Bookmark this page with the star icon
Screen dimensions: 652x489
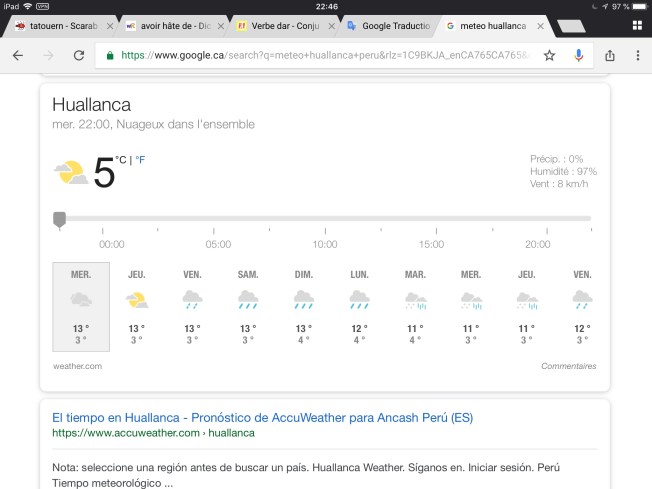click(549, 56)
